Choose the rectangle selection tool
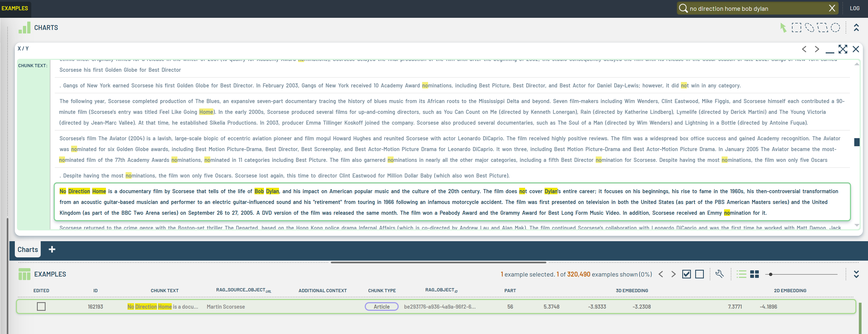This screenshot has height=334, width=868. pyautogui.click(x=796, y=28)
